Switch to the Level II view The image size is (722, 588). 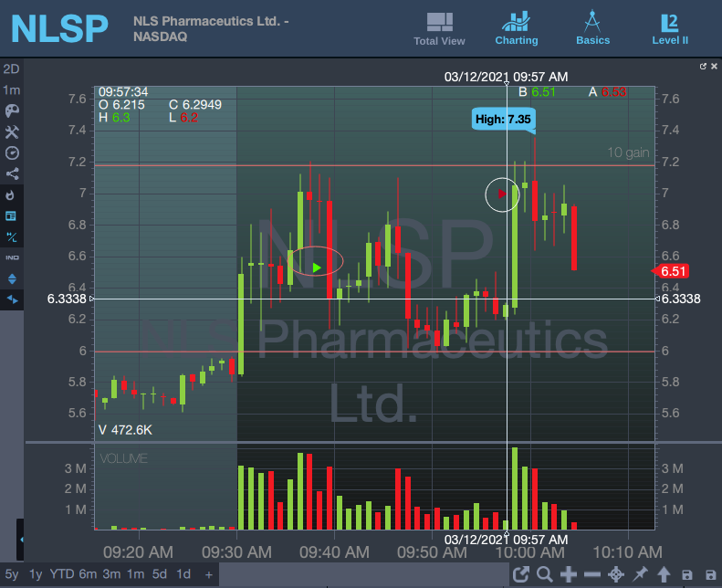pyautogui.click(x=670, y=28)
